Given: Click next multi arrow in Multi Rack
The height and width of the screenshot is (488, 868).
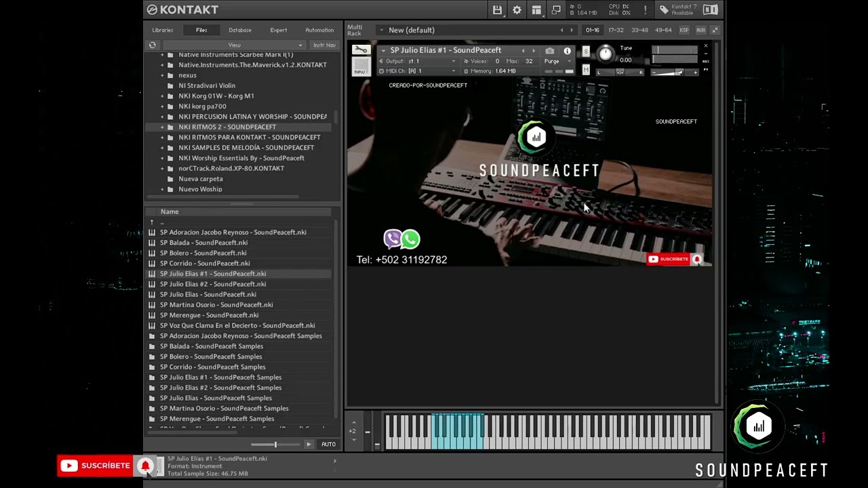Looking at the screenshot, I should [572, 30].
